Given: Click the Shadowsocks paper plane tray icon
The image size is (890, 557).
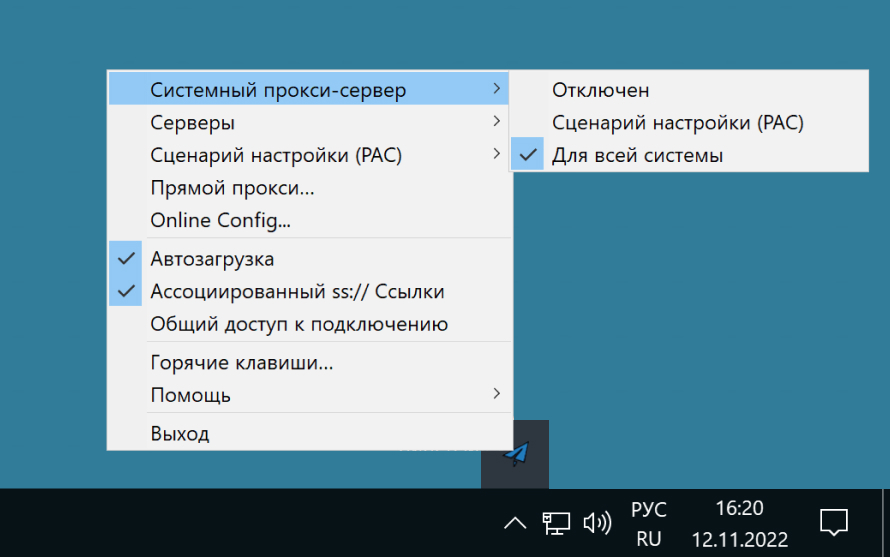Looking at the screenshot, I should [515, 454].
